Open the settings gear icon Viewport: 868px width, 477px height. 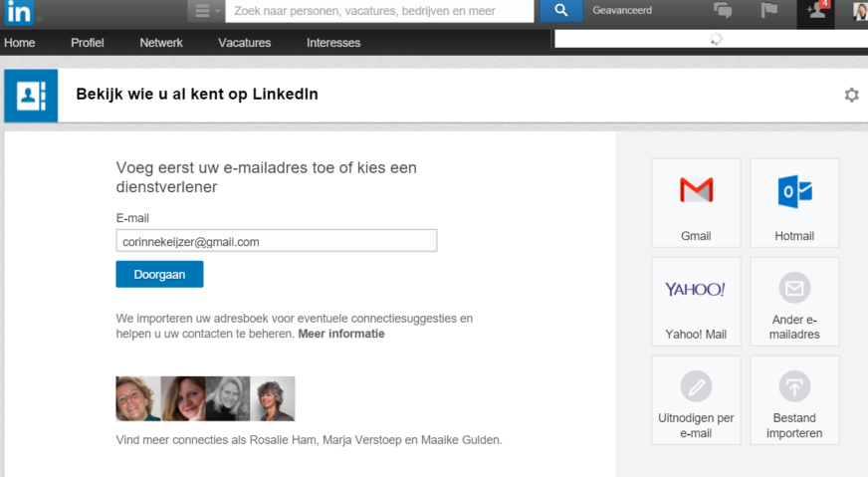(851, 95)
